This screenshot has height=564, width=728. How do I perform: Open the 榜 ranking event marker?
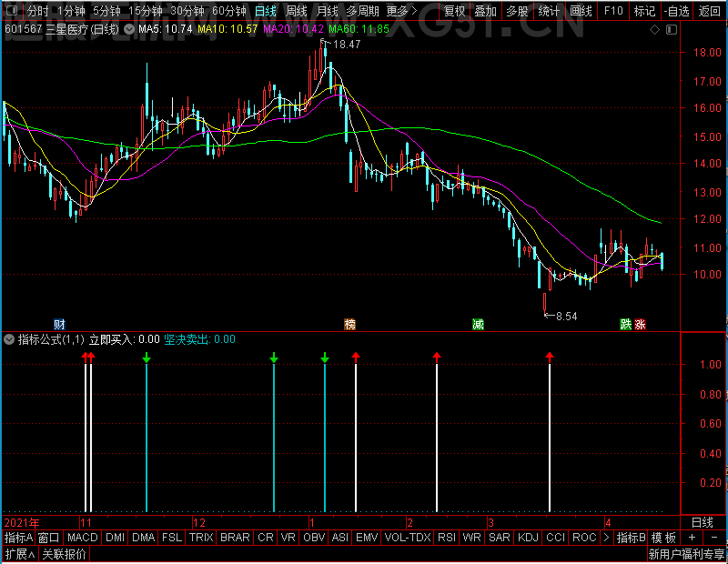pos(350,324)
